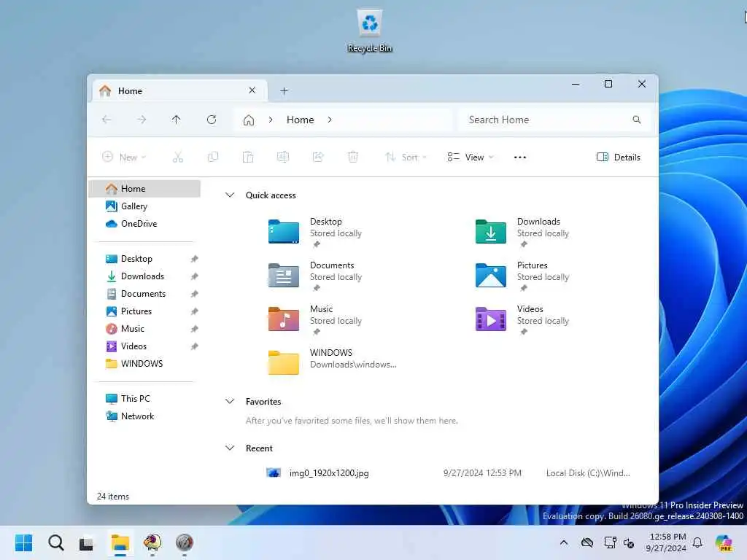The height and width of the screenshot is (560, 747).
Task: Open the Music folder tile in Quick access
Action: [315, 320]
